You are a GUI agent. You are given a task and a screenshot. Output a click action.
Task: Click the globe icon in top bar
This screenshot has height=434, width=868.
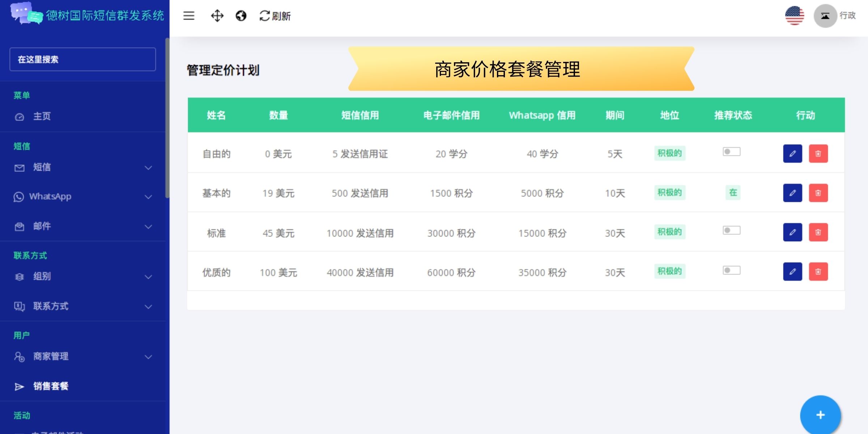pos(241,16)
